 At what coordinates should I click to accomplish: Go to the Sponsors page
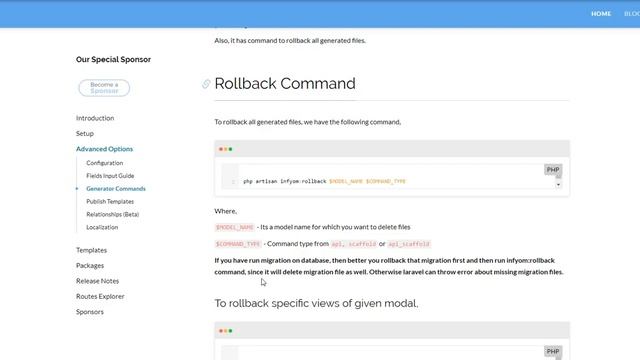[x=90, y=312]
